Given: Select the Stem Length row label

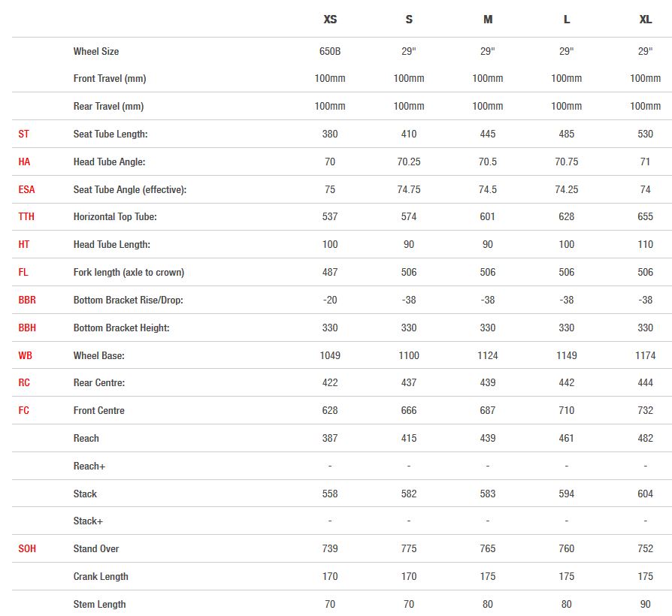Looking at the screenshot, I should coord(99,604).
